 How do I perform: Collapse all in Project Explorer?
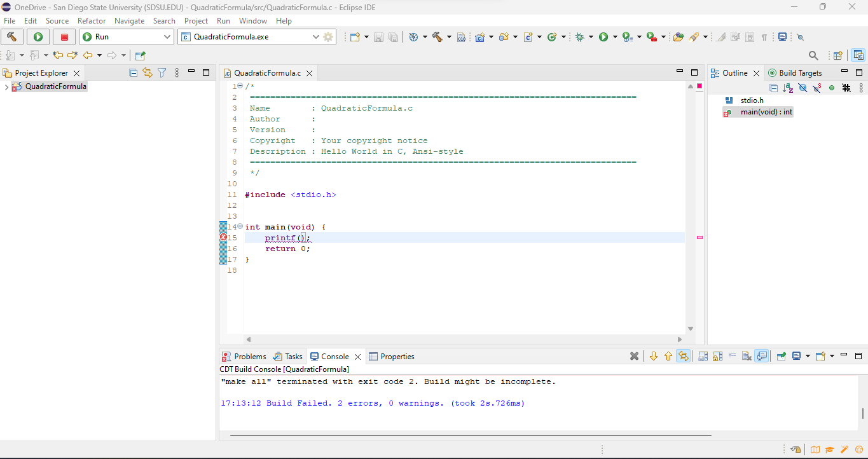pyautogui.click(x=133, y=73)
